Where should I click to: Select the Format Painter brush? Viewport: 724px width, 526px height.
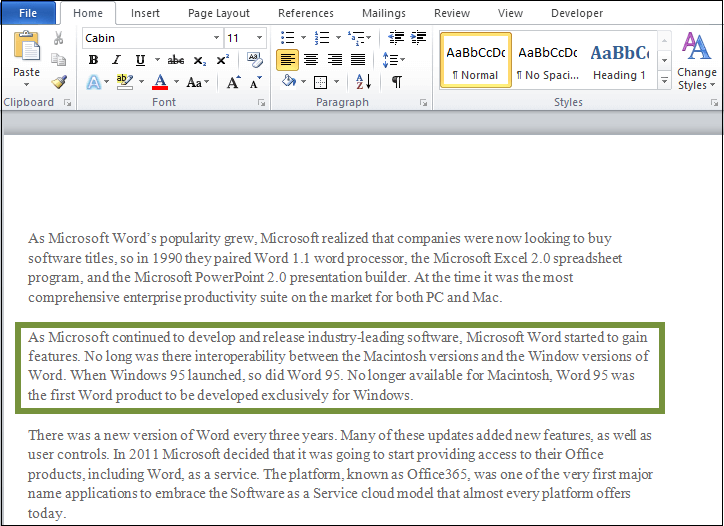coord(59,82)
